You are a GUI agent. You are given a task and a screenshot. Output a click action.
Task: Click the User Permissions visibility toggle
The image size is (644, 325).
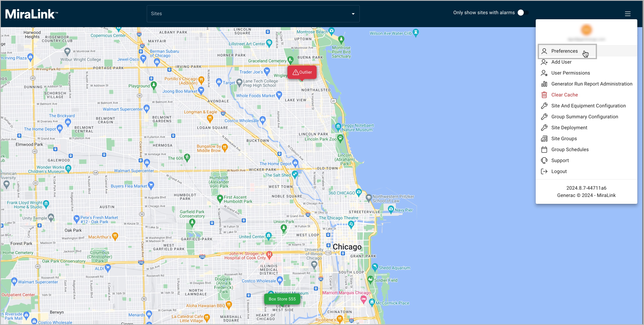point(571,73)
